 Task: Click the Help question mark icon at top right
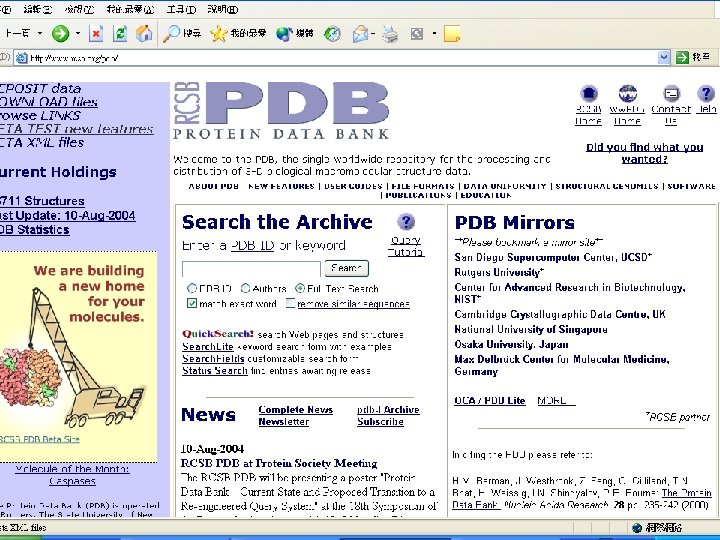point(706,94)
